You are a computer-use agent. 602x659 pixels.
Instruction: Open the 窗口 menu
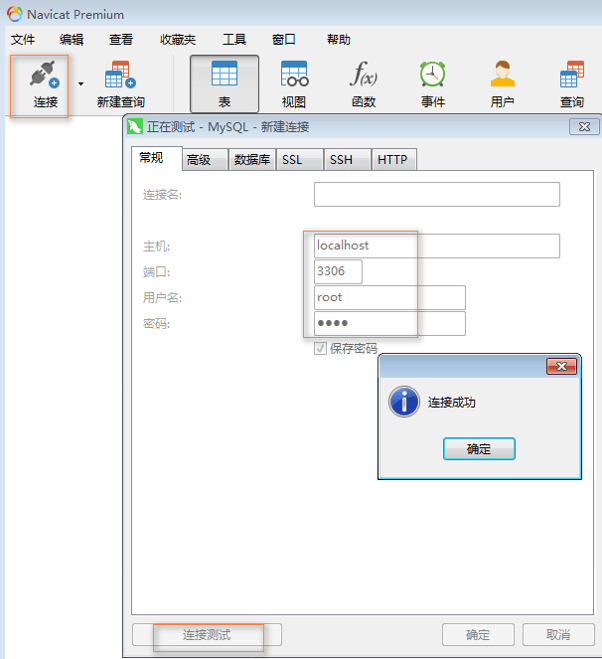click(284, 40)
